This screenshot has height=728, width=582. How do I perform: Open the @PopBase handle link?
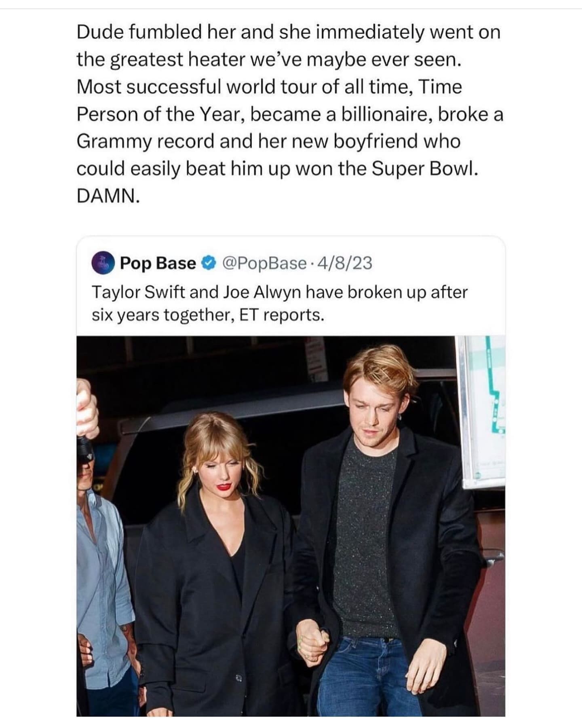[x=264, y=263]
